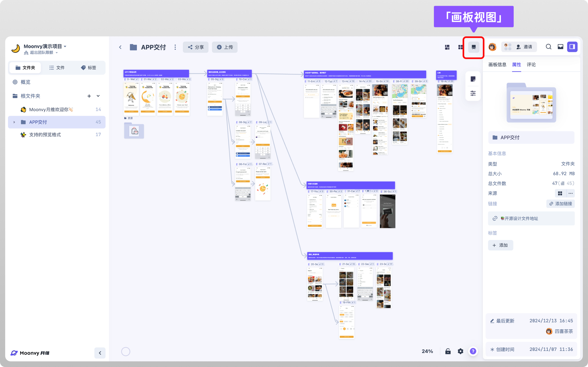
Task: Click the sticky note tool icon
Action: pyautogui.click(x=473, y=79)
